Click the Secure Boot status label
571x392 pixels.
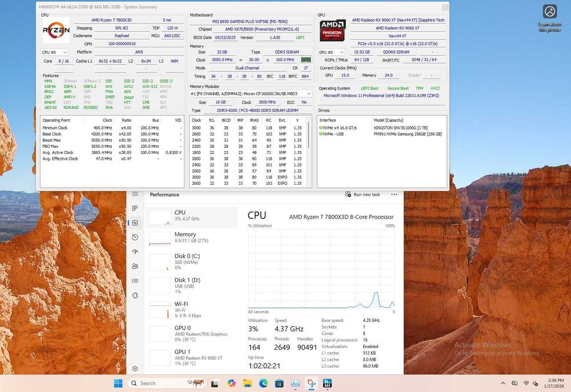point(397,88)
